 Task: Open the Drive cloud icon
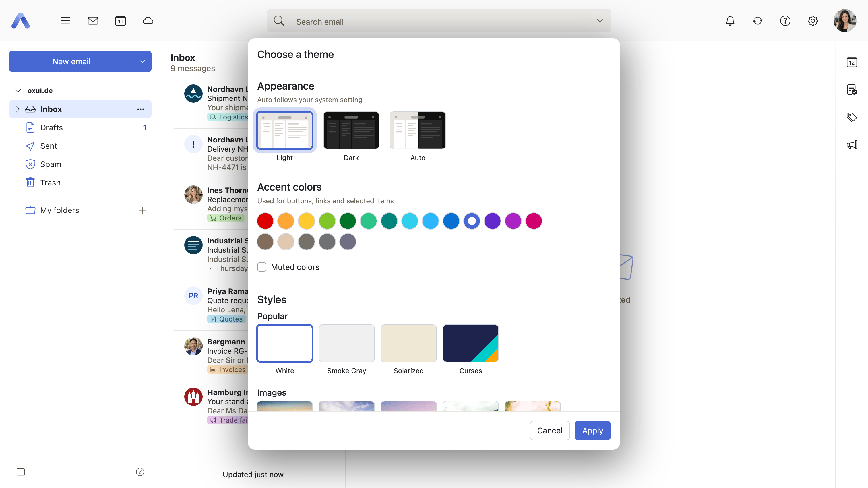tap(148, 21)
